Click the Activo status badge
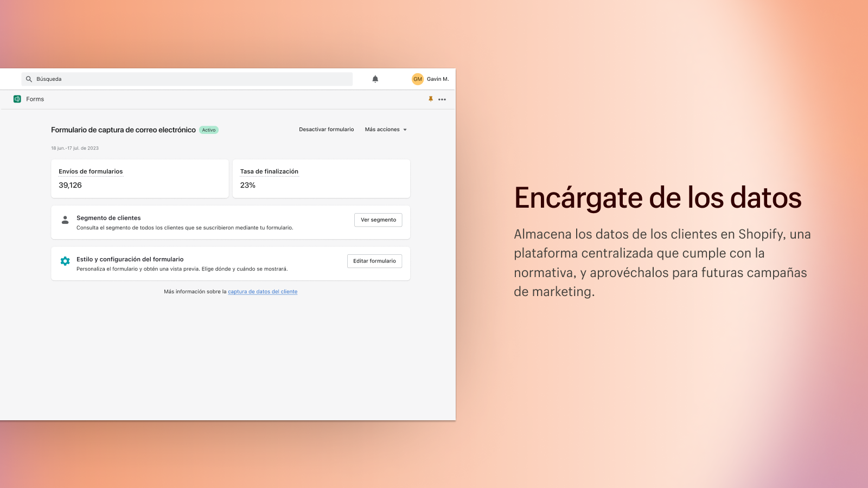This screenshot has height=488, width=868. 209,130
